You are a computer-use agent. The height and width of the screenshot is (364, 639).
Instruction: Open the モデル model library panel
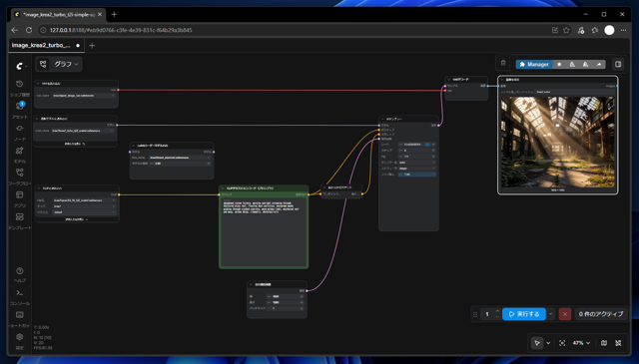click(x=20, y=154)
